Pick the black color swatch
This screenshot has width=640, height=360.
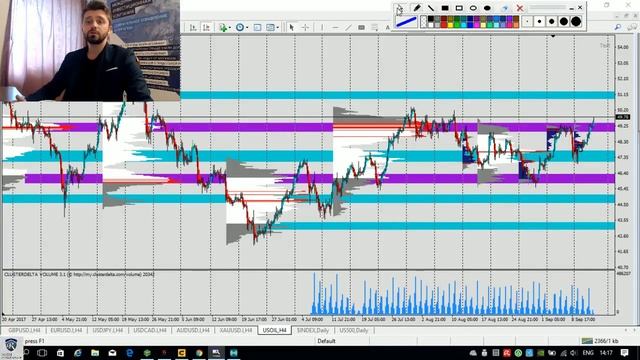[x=431, y=18]
